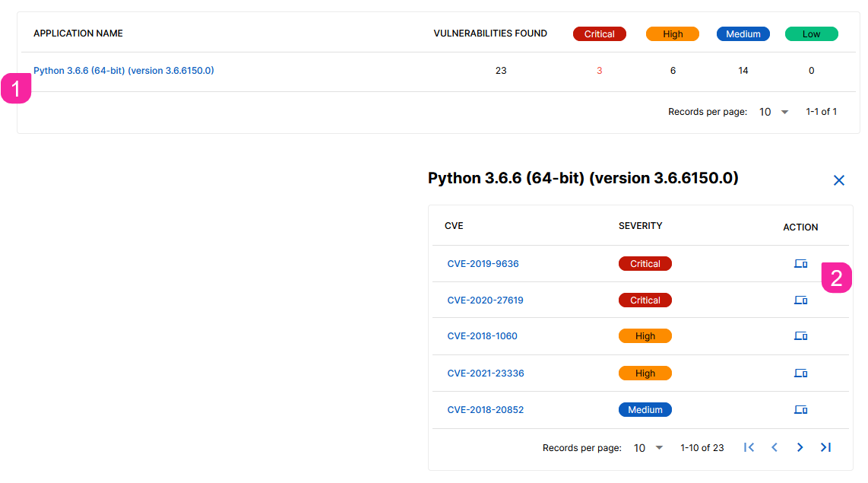
Task: Open CVE-2018-1060 details link
Action: pyautogui.click(x=482, y=335)
